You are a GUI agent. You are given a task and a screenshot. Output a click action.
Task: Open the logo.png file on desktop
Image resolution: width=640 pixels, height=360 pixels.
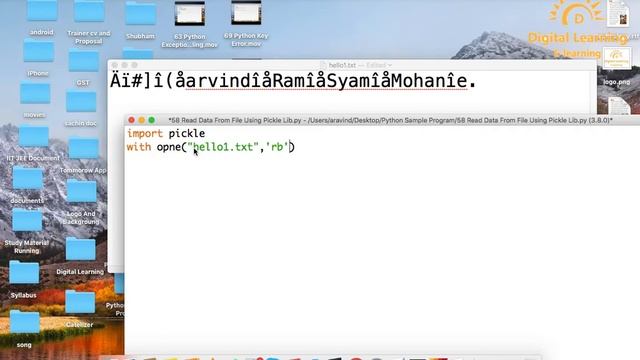(x=616, y=59)
